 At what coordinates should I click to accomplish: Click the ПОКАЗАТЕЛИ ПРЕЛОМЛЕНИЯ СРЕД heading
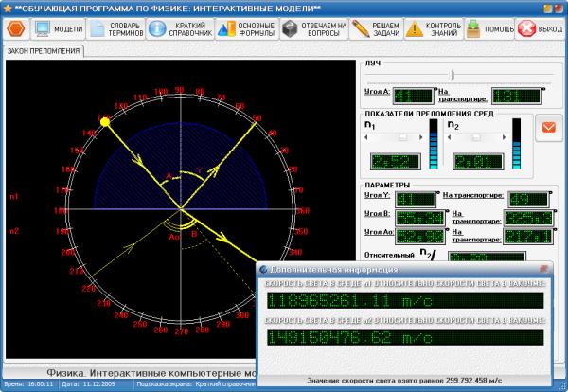tap(429, 114)
